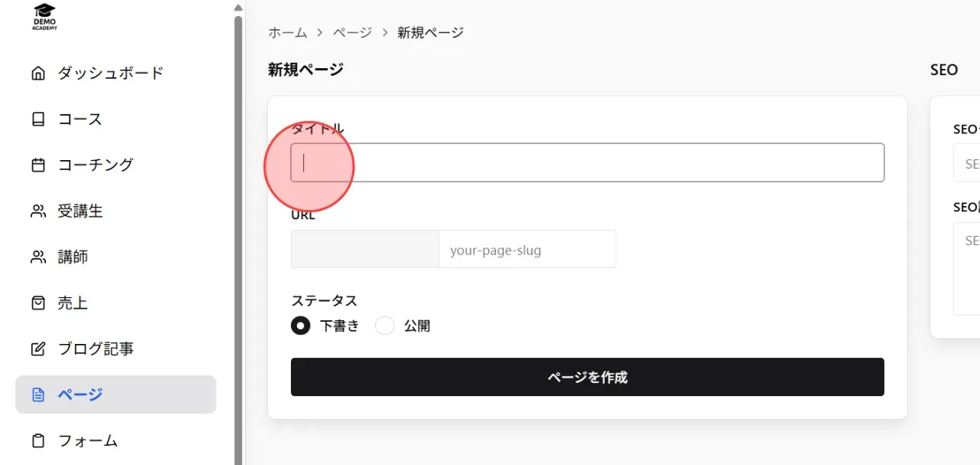The height and width of the screenshot is (465, 980).
Task: Click the 新規ページ page heading
Action: click(x=305, y=70)
